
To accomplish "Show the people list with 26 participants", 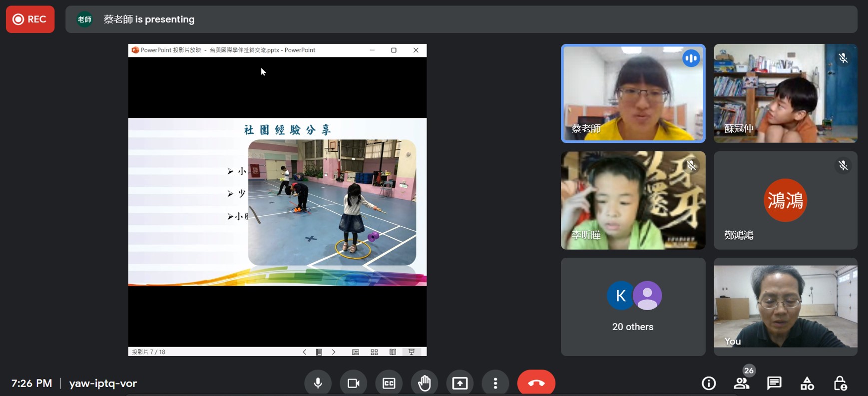I will pos(741,383).
